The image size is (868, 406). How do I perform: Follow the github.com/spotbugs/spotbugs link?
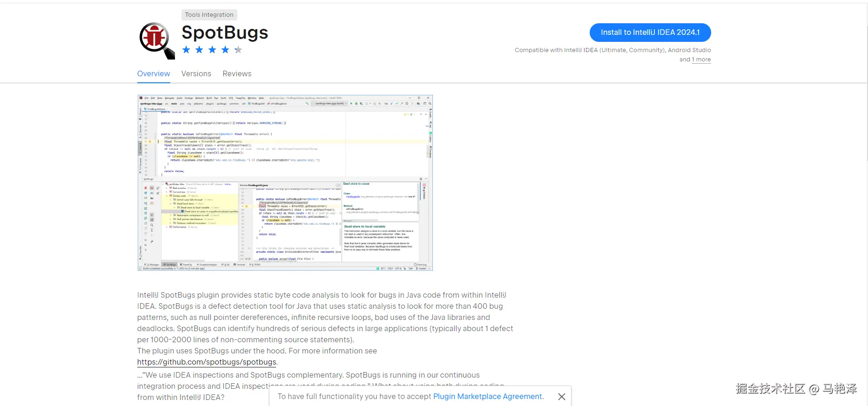(x=207, y=362)
